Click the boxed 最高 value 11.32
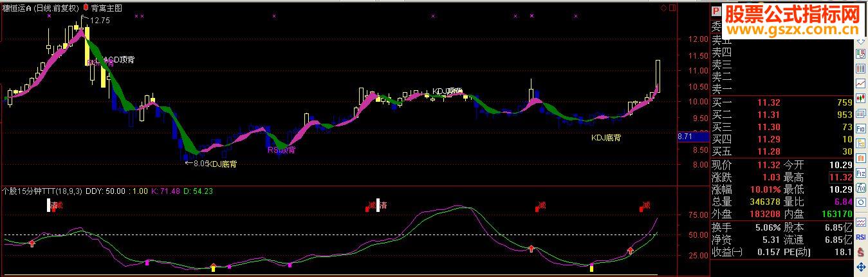The width and height of the screenshot is (868, 277). pyautogui.click(x=840, y=177)
